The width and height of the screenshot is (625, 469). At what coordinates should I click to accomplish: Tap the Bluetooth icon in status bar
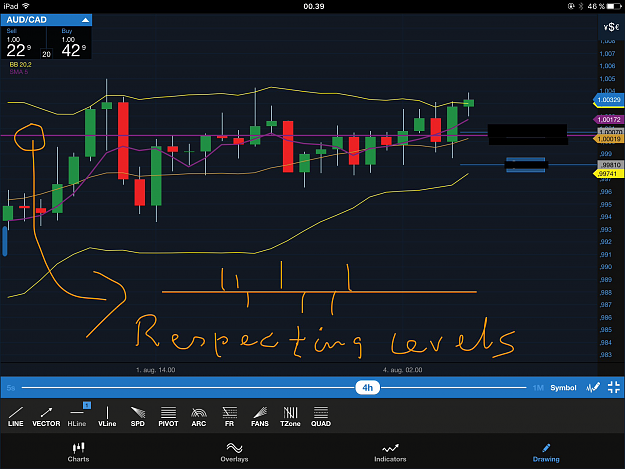click(581, 6)
